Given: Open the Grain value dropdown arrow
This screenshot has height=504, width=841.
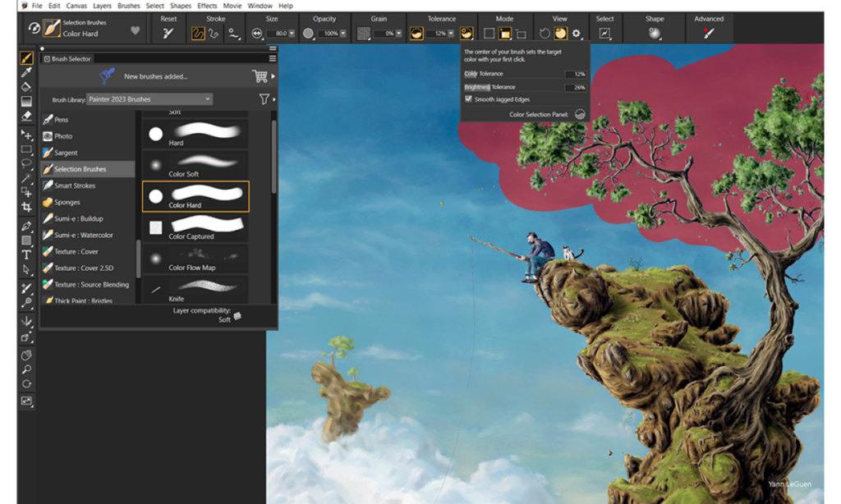Looking at the screenshot, I should [398, 33].
